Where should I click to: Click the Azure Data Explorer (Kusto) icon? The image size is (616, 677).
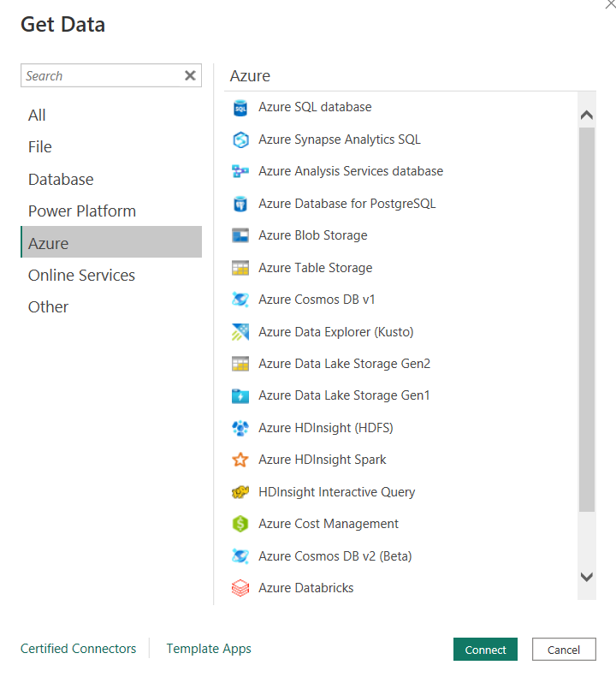[x=240, y=332]
